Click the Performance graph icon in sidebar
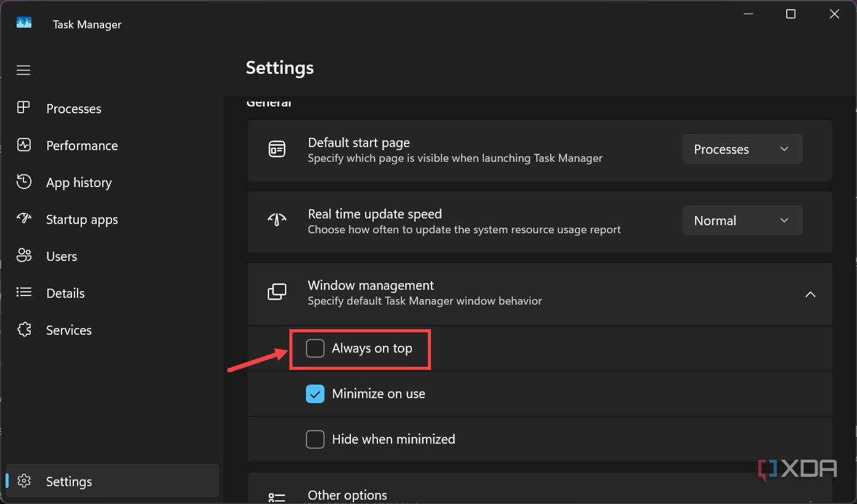 pos(23,145)
